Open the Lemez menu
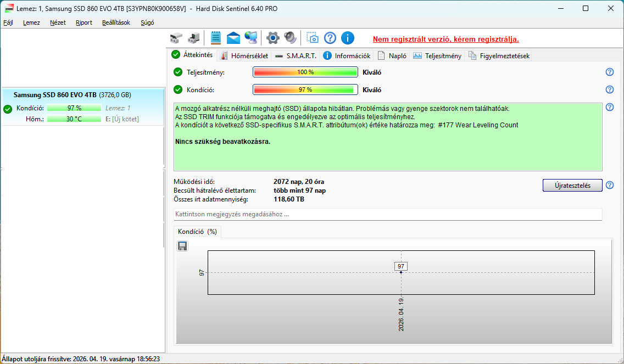The image size is (624, 364). (x=31, y=23)
